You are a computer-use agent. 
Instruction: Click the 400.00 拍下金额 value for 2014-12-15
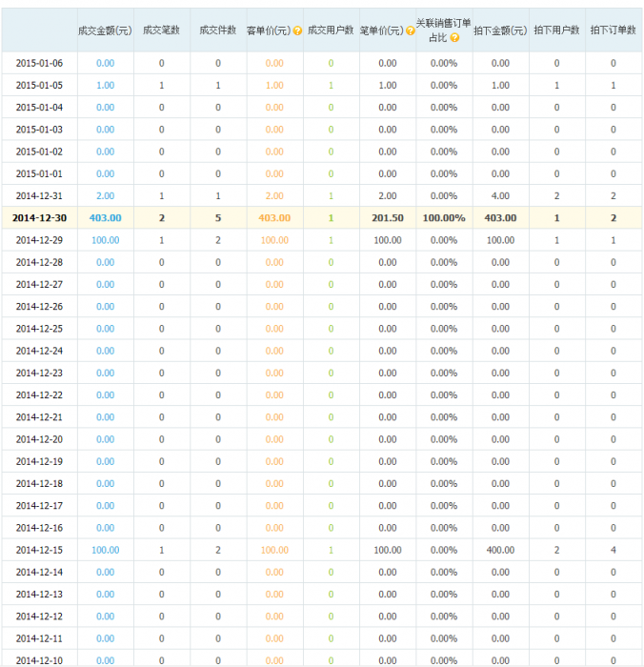(500, 550)
